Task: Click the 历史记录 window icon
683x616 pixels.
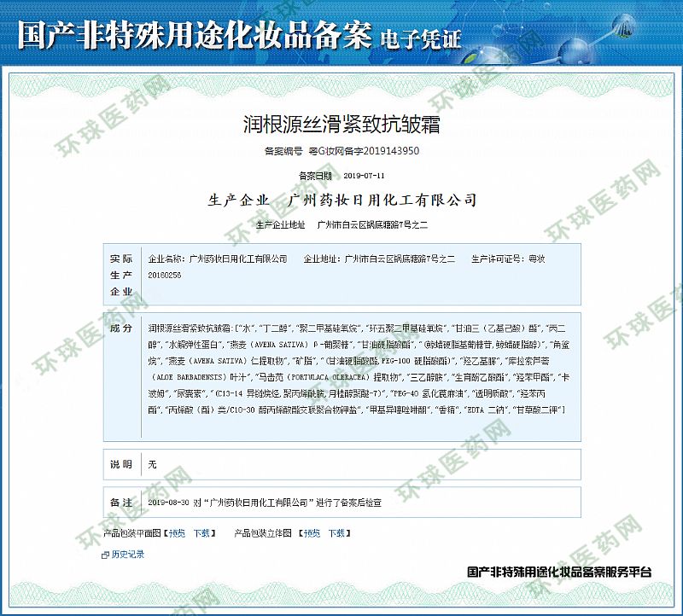Action: point(106,555)
